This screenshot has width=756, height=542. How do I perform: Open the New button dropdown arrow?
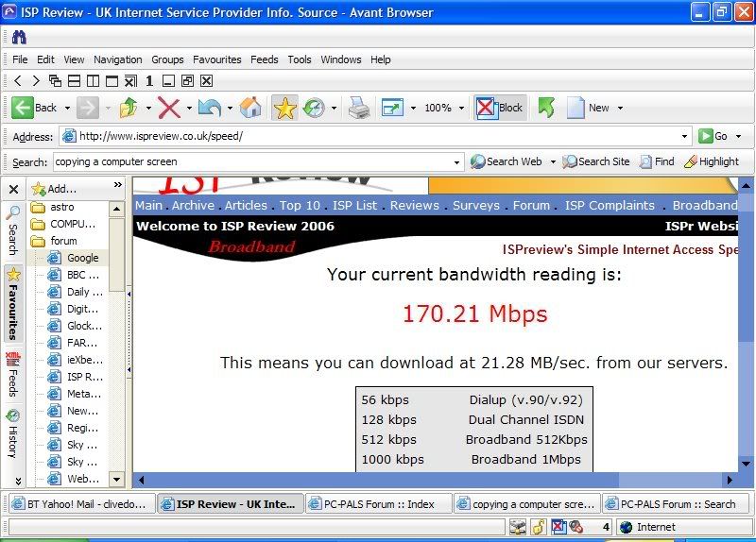(621, 108)
